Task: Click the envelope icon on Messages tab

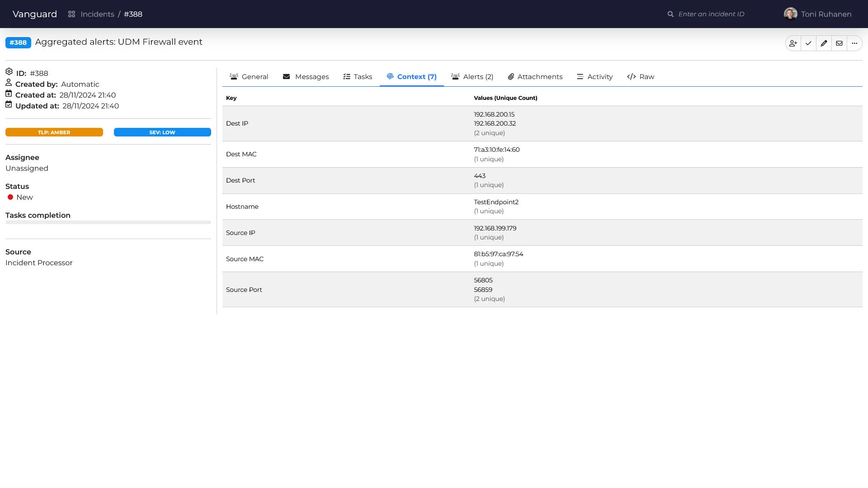Action: (286, 77)
